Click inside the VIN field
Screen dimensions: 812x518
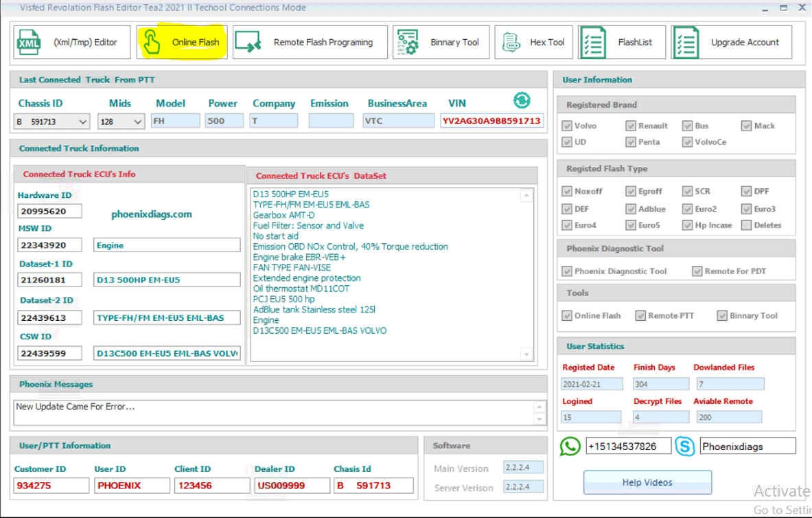pos(489,121)
